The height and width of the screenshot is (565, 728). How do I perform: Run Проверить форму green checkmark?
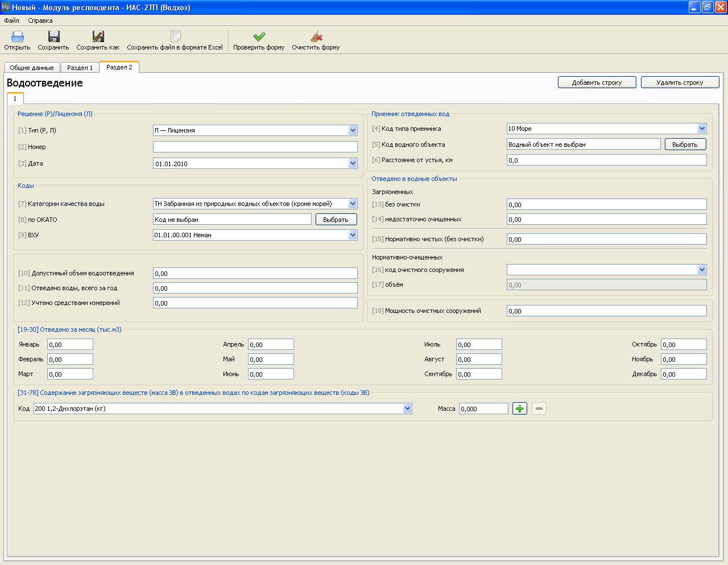tap(259, 36)
